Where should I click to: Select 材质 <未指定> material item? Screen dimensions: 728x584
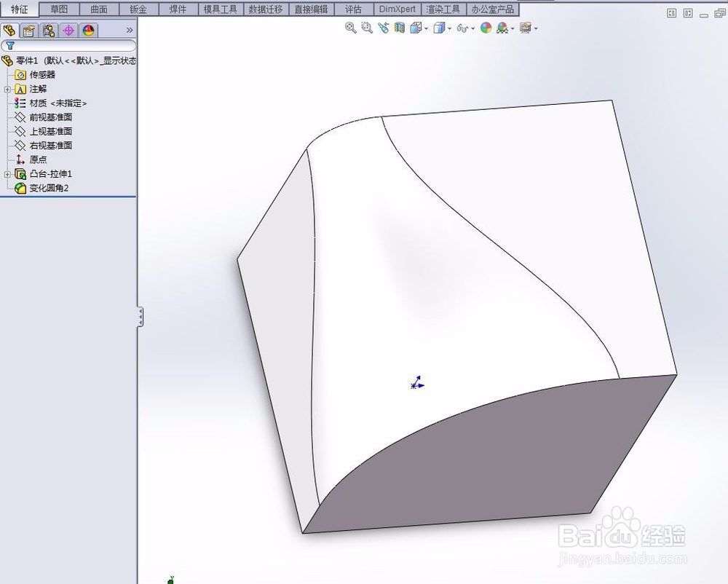coord(51,103)
